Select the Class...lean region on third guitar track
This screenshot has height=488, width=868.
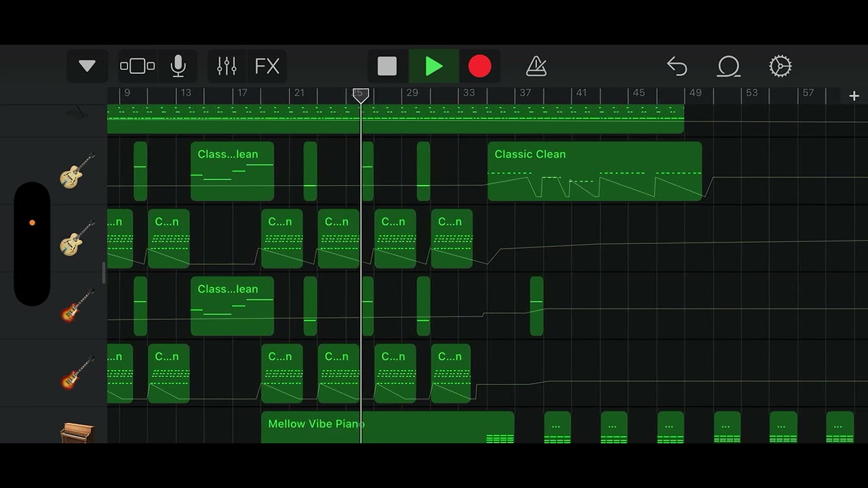point(232,306)
